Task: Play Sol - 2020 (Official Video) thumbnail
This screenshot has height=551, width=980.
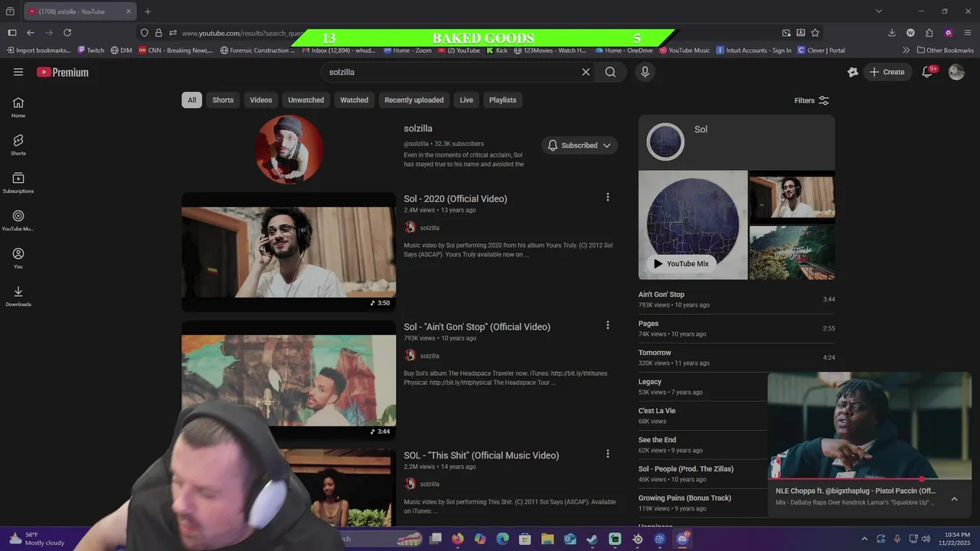Action: (x=289, y=252)
